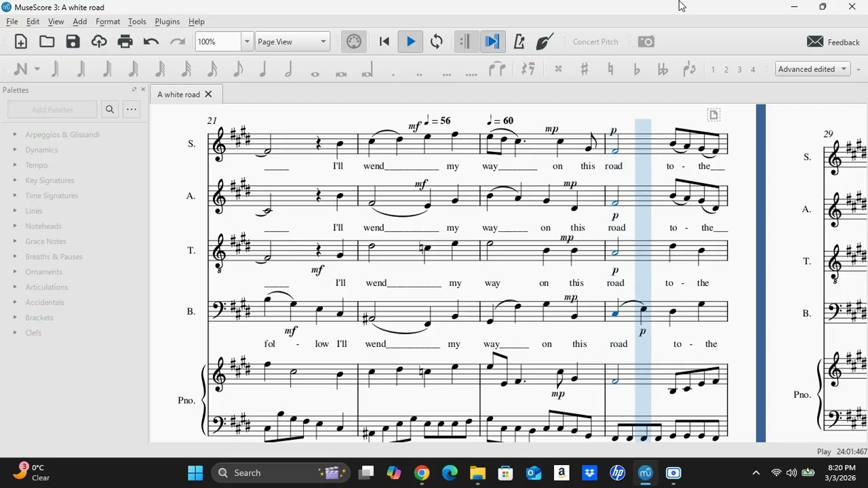The height and width of the screenshot is (488, 868).
Task: Open the palettes more options button
Action: pyautogui.click(x=132, y=109)
